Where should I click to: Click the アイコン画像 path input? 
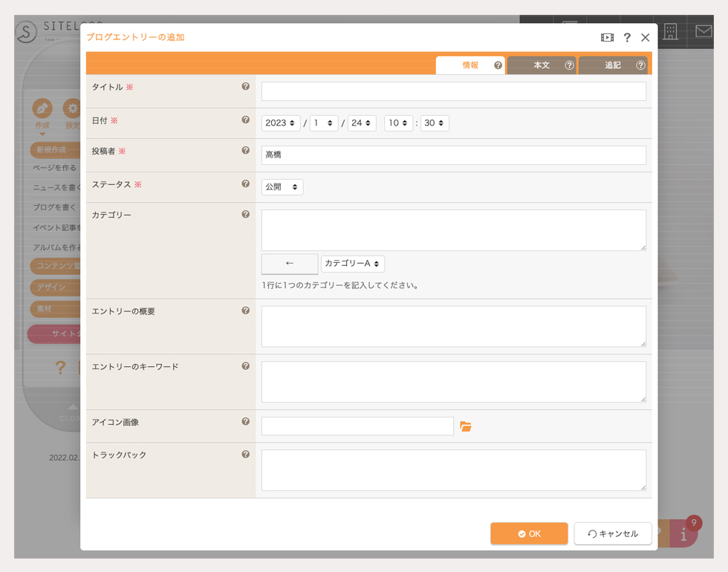coord(357,426)
